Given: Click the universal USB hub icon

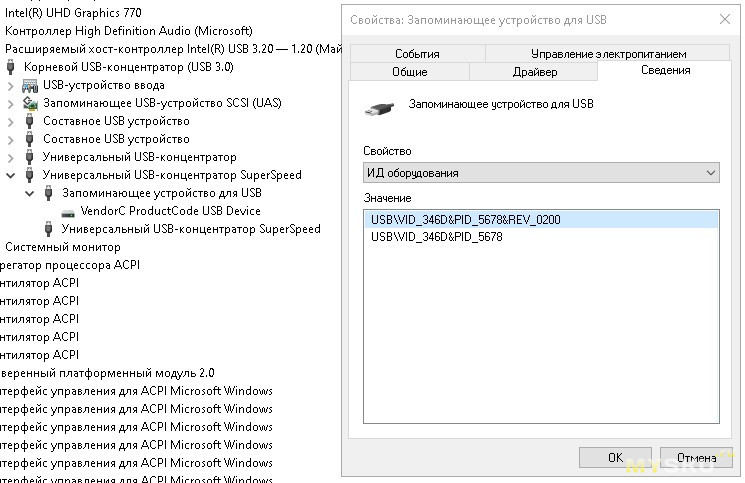Looking at the screenshot, I should [x=29, y=157].
